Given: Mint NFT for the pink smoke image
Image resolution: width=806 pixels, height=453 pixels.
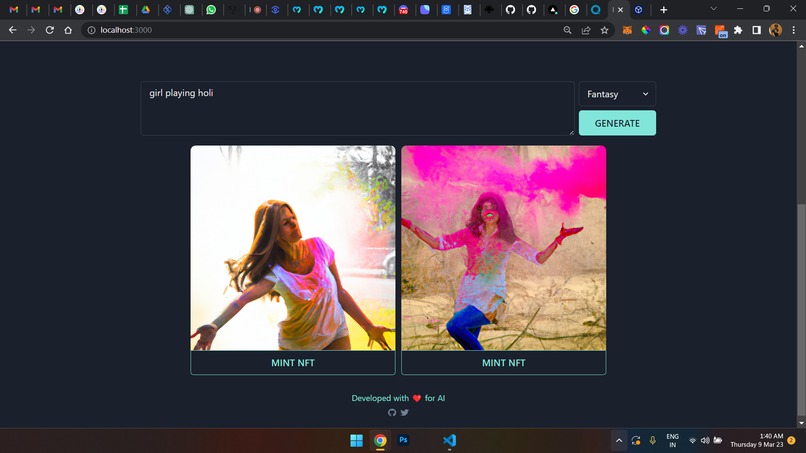Looking at the screenshot, I should [x=503, y=363].
